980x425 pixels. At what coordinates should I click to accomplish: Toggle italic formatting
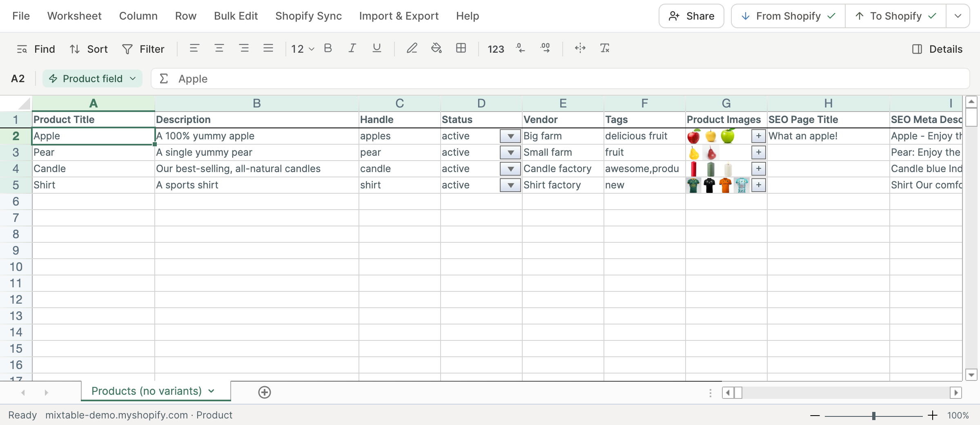click(x=352, y=49)
